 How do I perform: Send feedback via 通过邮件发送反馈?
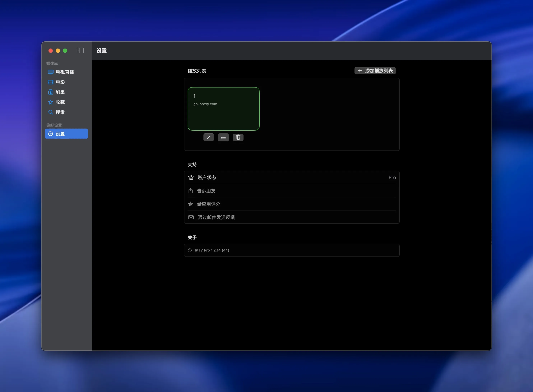click(292, 217)
